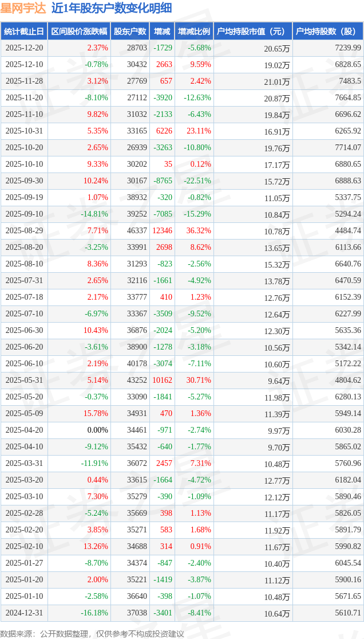The width and height of the screenshot is (364, 639).
Task: Click the 增减 column header
Action: click(162, 32)
